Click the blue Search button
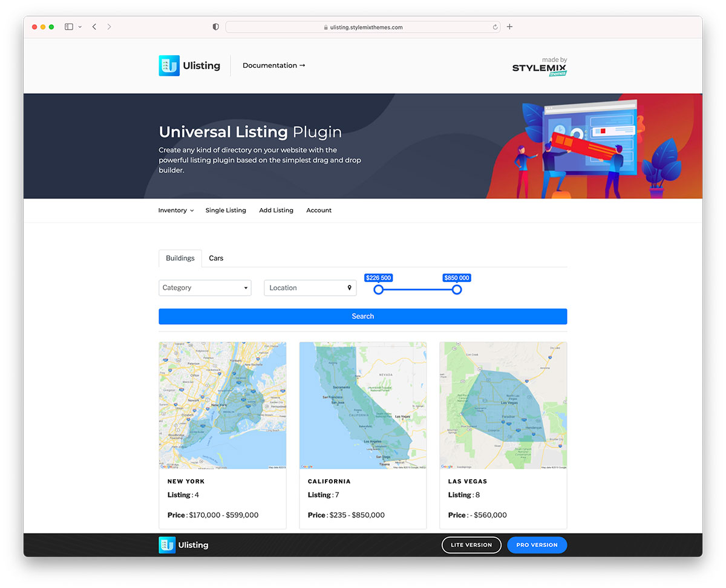 (363, 316)
